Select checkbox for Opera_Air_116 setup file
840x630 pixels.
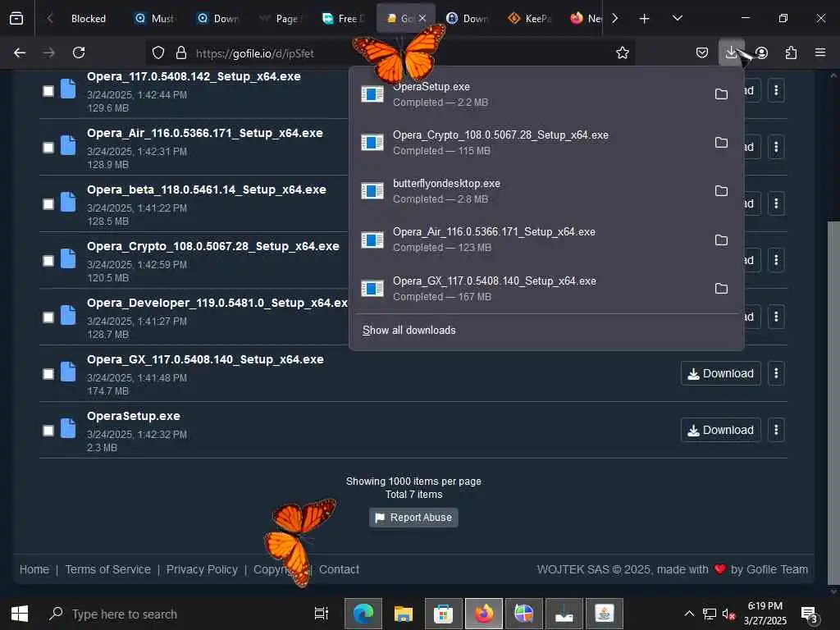click(48, 148)
